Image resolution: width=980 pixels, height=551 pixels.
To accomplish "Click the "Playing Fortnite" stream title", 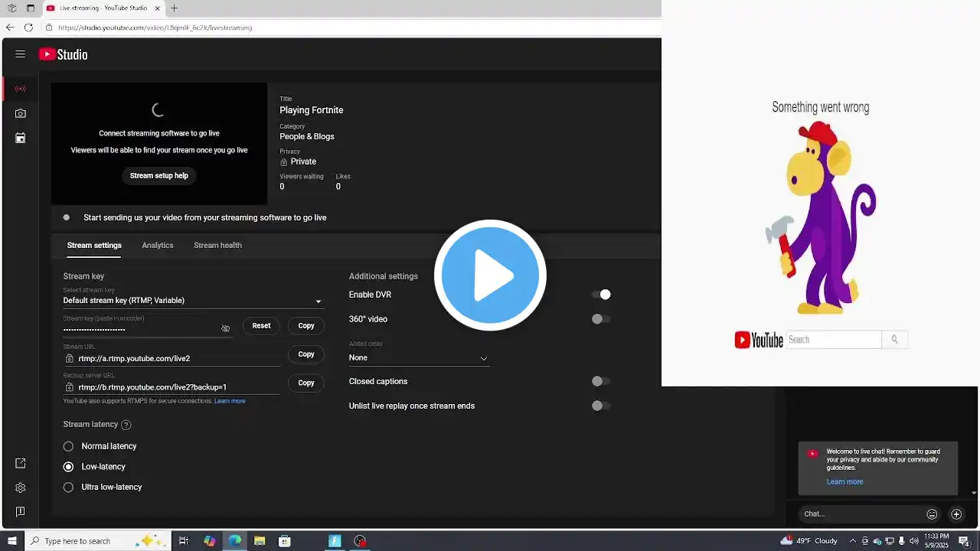I will (312, 110).
